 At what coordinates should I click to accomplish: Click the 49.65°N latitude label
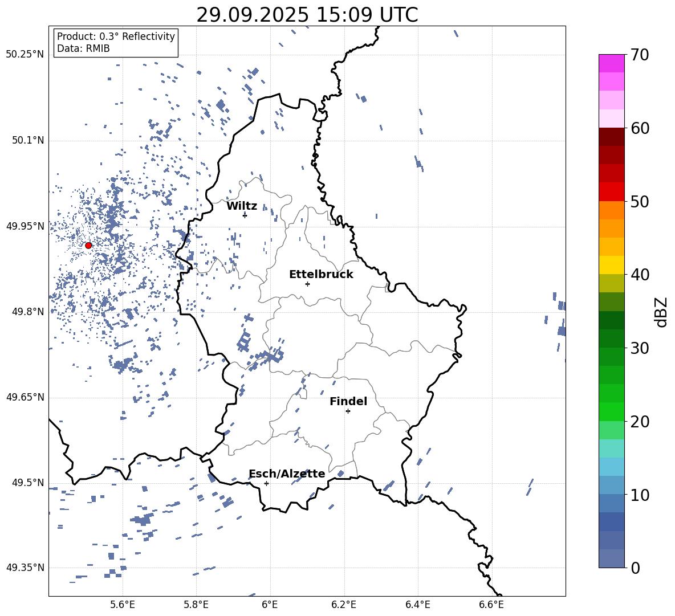point(25,397)
